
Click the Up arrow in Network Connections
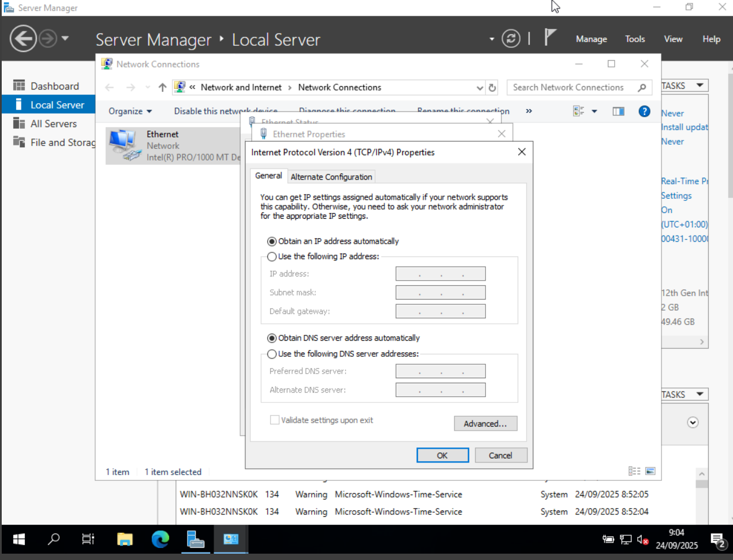tap(162, 88)
